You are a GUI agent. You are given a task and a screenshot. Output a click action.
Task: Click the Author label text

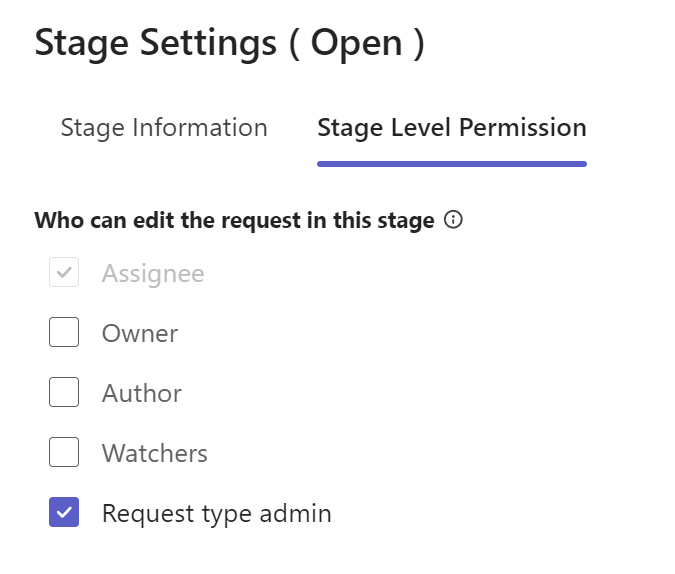pos(142,393)
